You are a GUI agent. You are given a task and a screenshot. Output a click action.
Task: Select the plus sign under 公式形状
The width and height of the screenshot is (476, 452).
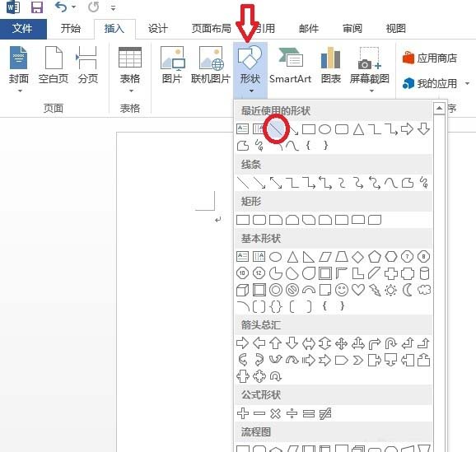[x=243, y=413]
